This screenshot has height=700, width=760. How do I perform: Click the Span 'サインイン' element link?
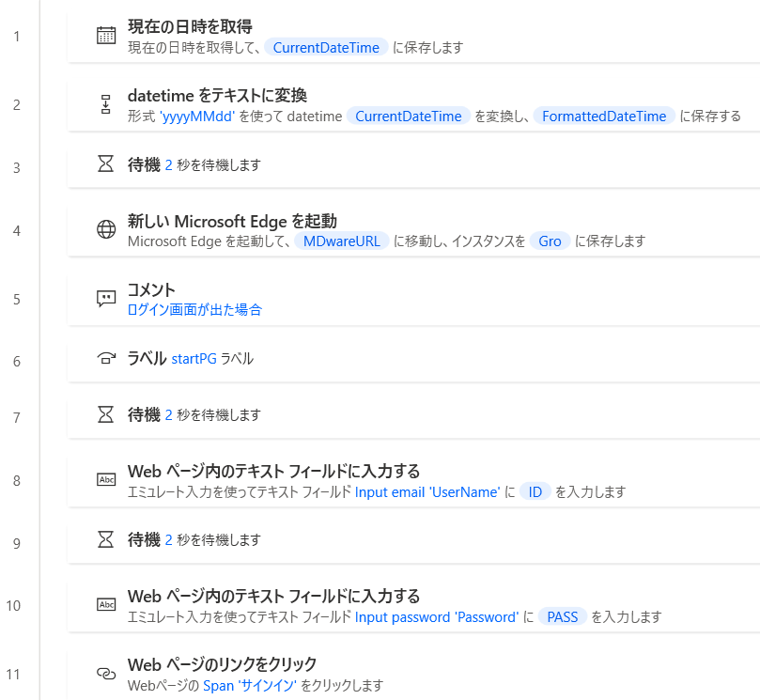point(250,686)
